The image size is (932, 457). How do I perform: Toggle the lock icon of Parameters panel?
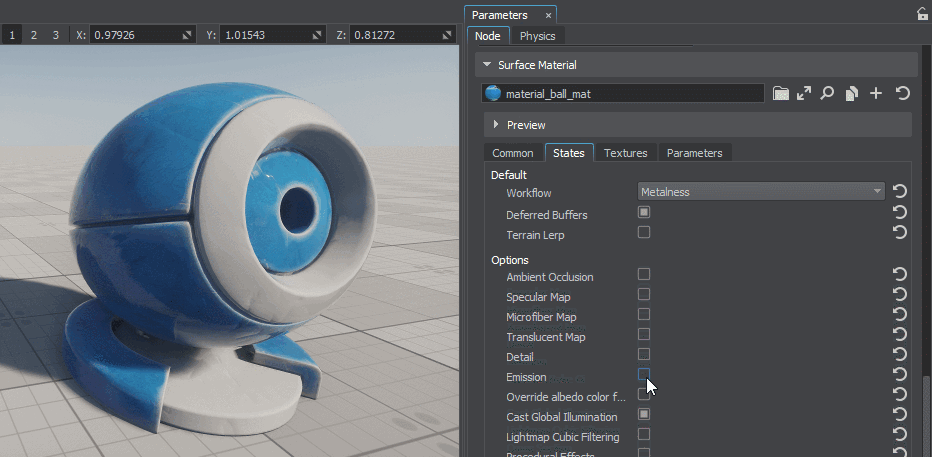[x=922, y=14]
